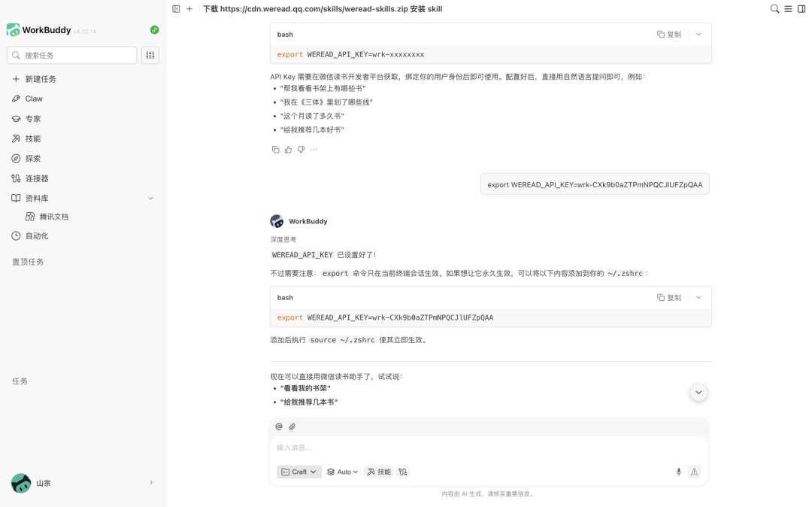Screen dimensions: 812x507
Task: Open task filter settings beside search box
Action: click(x=150, y=56)
